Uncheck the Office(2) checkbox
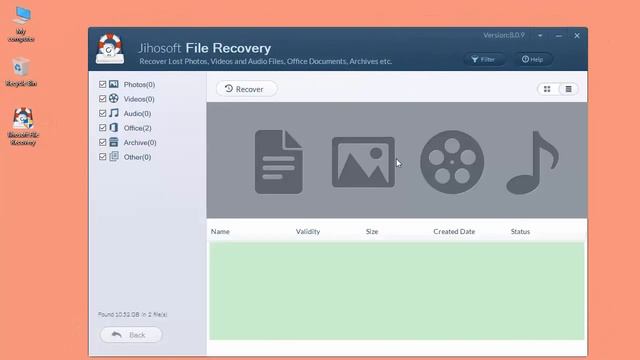This screenshot has height=360, width=640. [102, 128]
